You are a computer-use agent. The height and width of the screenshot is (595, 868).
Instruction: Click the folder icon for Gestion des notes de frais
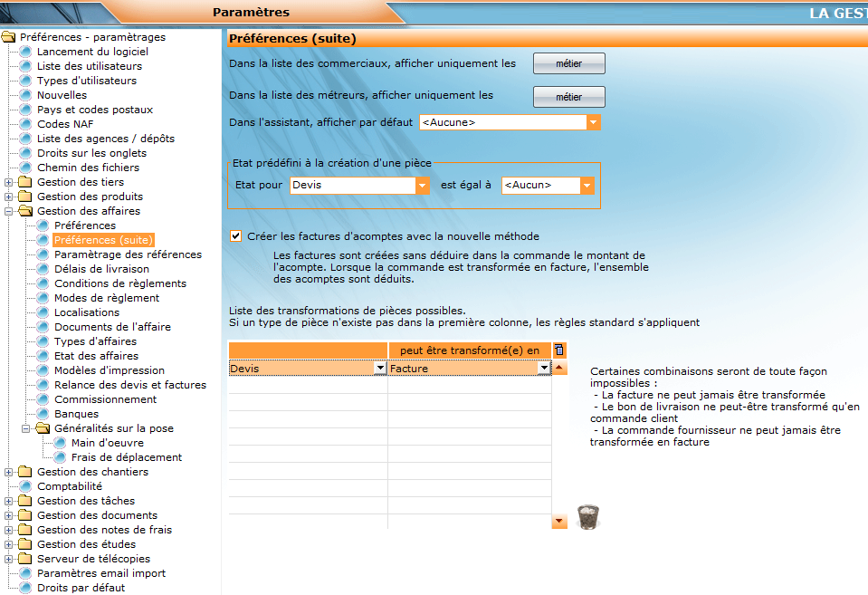(x=25, y=530)
